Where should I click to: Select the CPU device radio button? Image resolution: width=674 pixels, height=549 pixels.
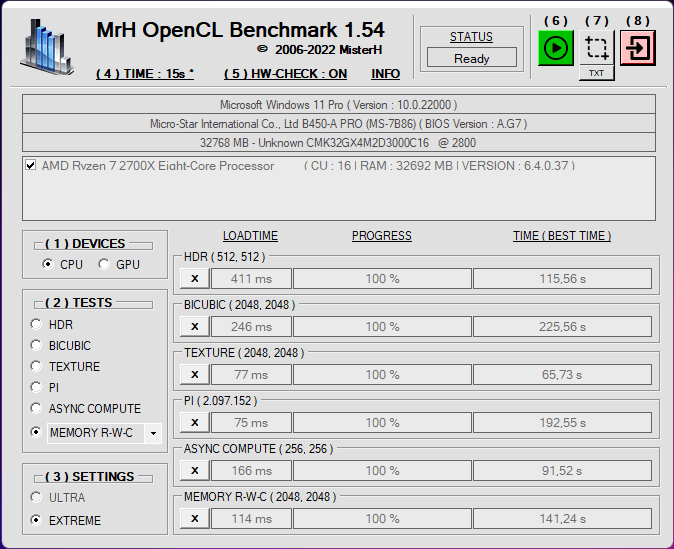tap(47, 264)
